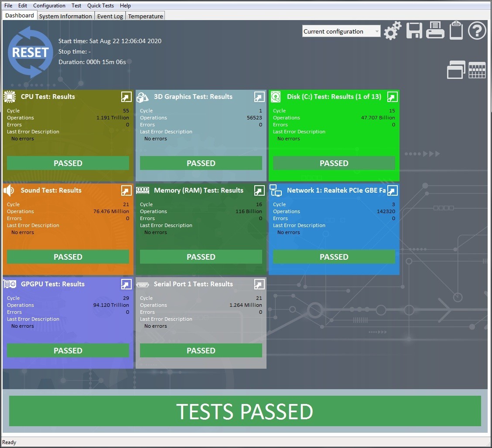Save results with the floppy disk icon
Image resolution: width=492 pixels, height=448 pixels.
[414, 31]
